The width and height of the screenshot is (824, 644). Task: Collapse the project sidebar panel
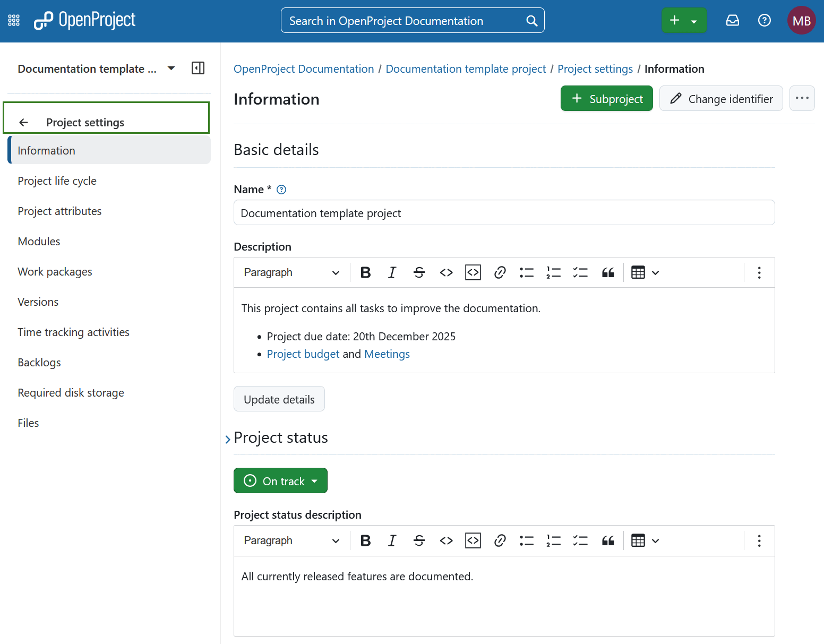coord(198,68)
